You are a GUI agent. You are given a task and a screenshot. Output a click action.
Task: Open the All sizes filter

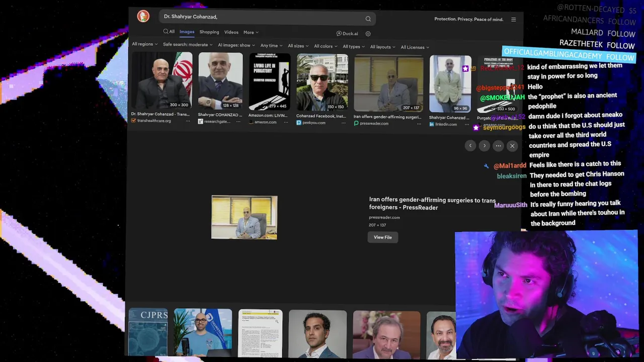298,46
